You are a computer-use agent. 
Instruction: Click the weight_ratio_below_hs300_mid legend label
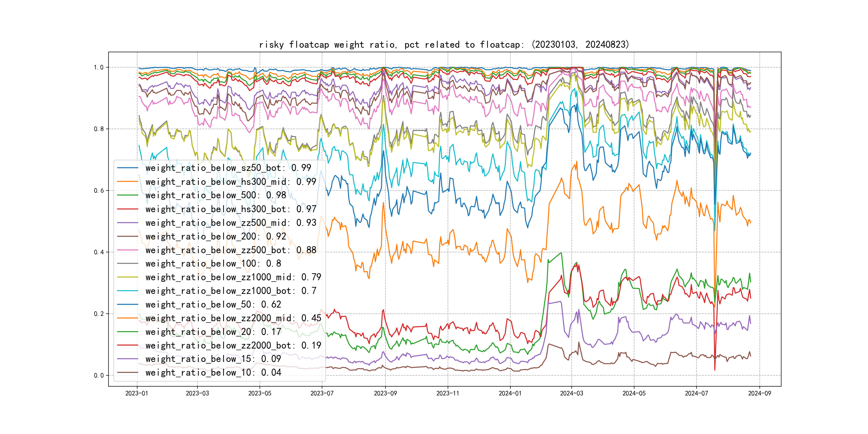coord(230,182)
